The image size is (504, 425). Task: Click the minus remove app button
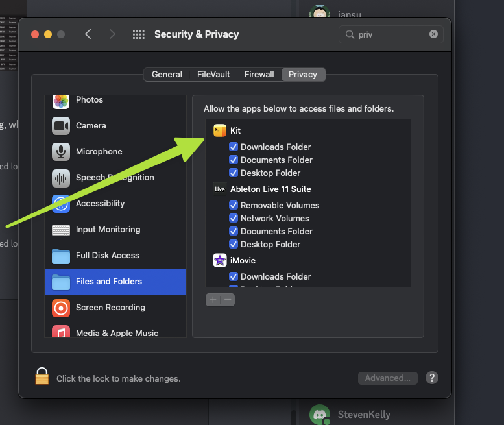[x=228, y=300]
